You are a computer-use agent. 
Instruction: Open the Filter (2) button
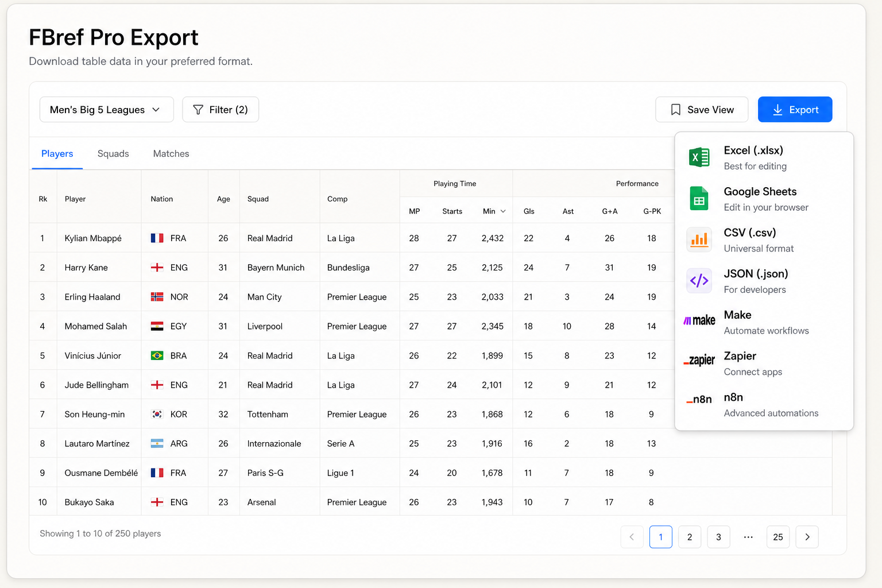point(220,110)
